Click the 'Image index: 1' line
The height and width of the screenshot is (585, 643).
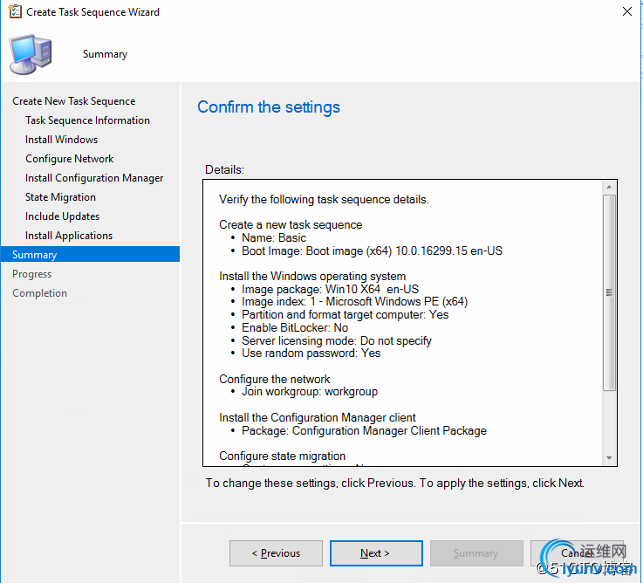point(355,302)
